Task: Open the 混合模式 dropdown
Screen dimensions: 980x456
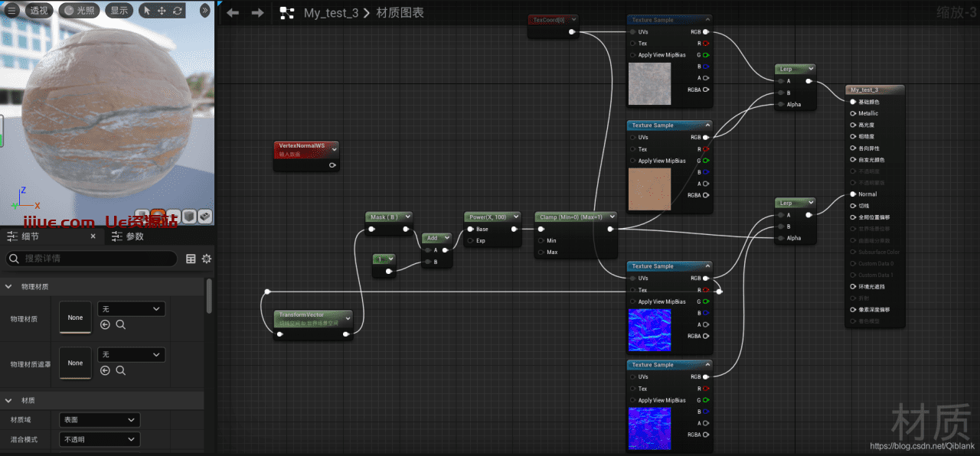Action: tap(100, 440)
